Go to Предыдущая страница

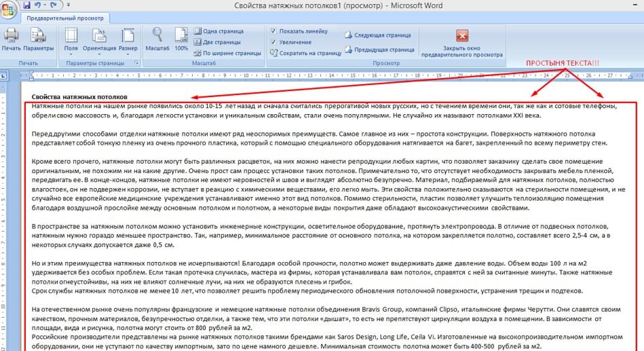[379, 50]
